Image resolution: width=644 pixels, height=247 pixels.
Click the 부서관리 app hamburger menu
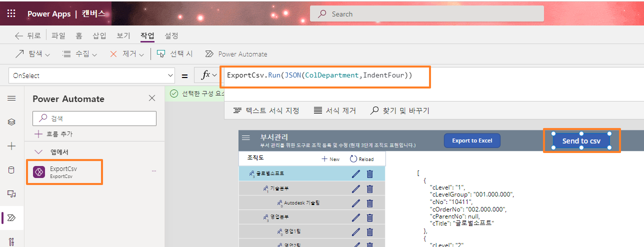tap(246, 137)
